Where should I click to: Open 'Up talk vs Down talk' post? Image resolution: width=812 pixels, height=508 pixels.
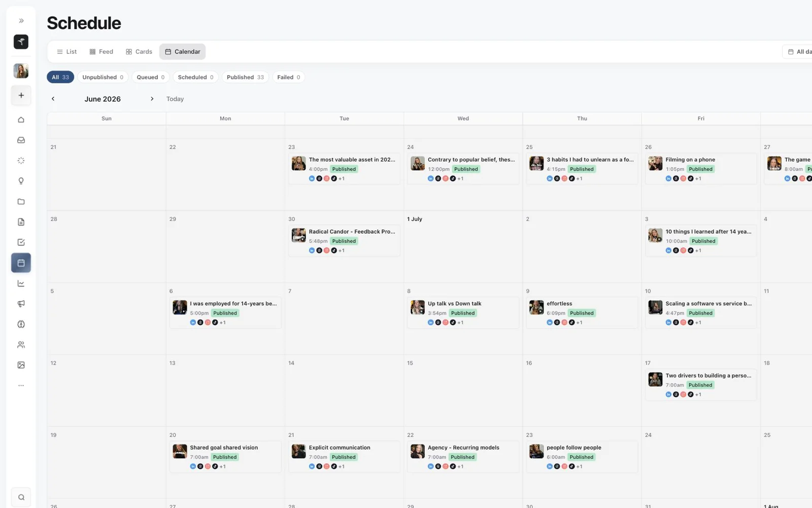(x=463, y=313)
